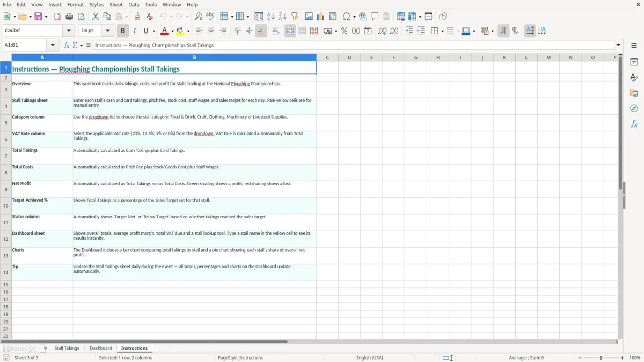Select row 5 header
The width and height of the screenshot is (644, 362).
click(x=5, y=123)
